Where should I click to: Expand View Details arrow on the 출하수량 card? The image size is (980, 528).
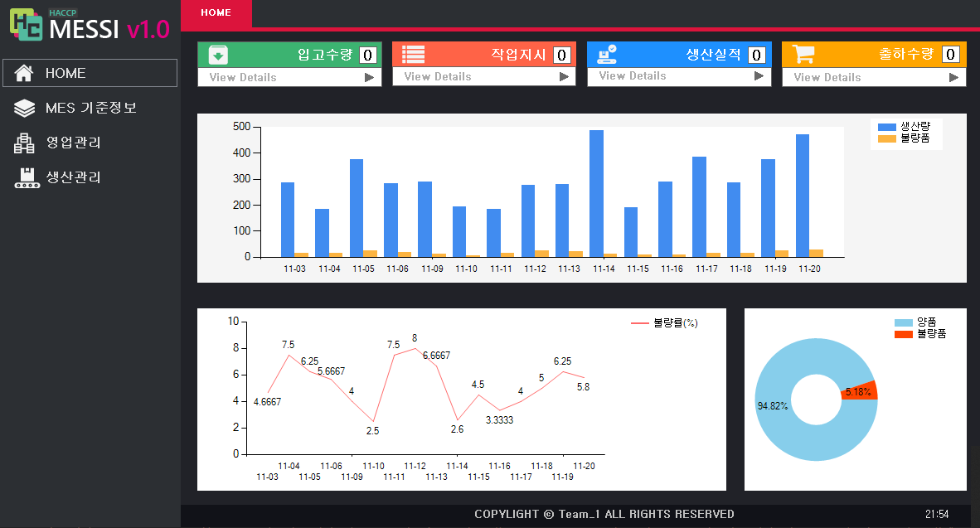pyautogui.click(x=954, y=77)
